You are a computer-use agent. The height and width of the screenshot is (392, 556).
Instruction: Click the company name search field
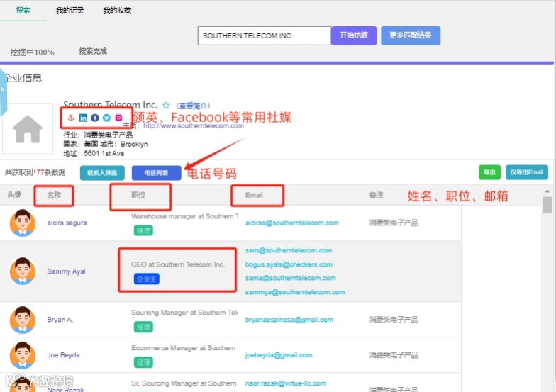coord(264,35)
